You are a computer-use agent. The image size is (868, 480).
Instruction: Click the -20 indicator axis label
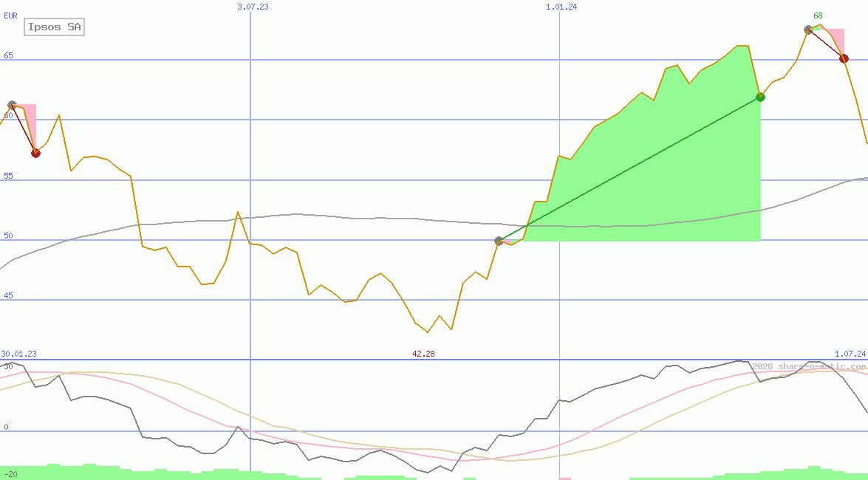point(10,473)
